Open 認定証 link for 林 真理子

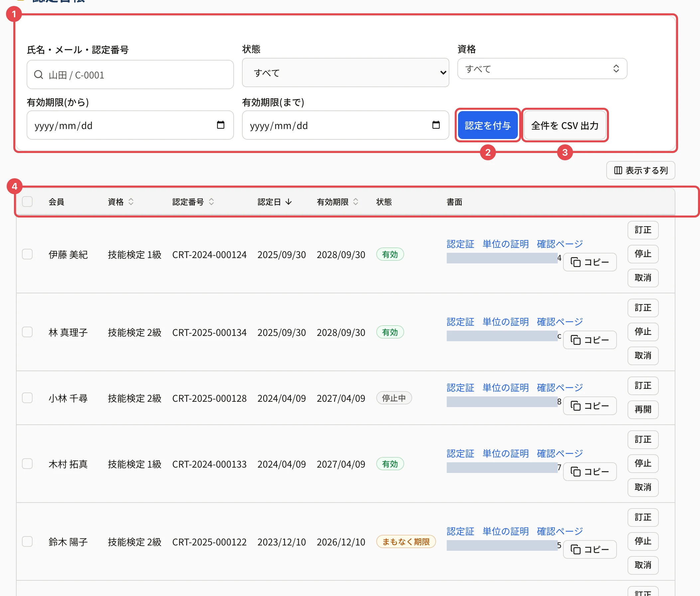pyautogui.click(x=460, y=322)
